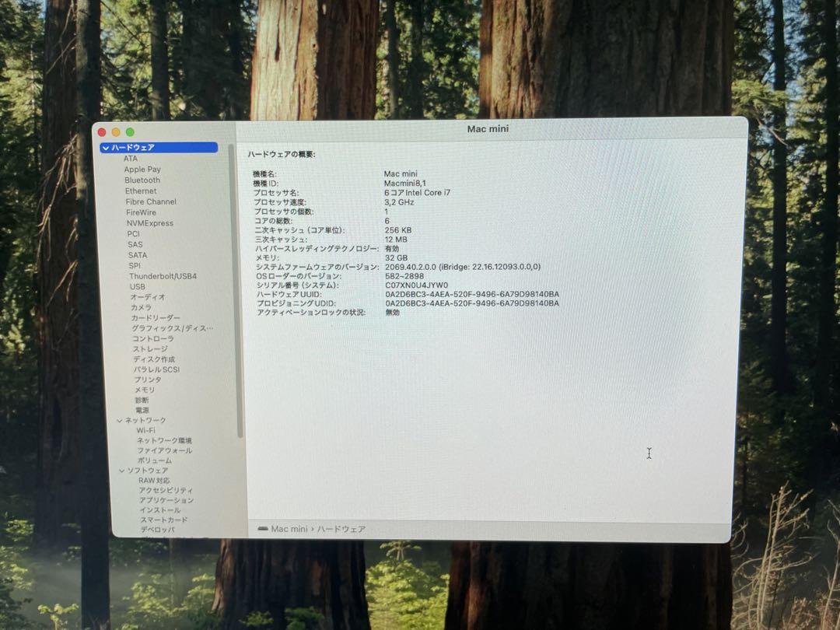Select SAS in the sidebar
840x630 pixels.
(x=135, y=244)
